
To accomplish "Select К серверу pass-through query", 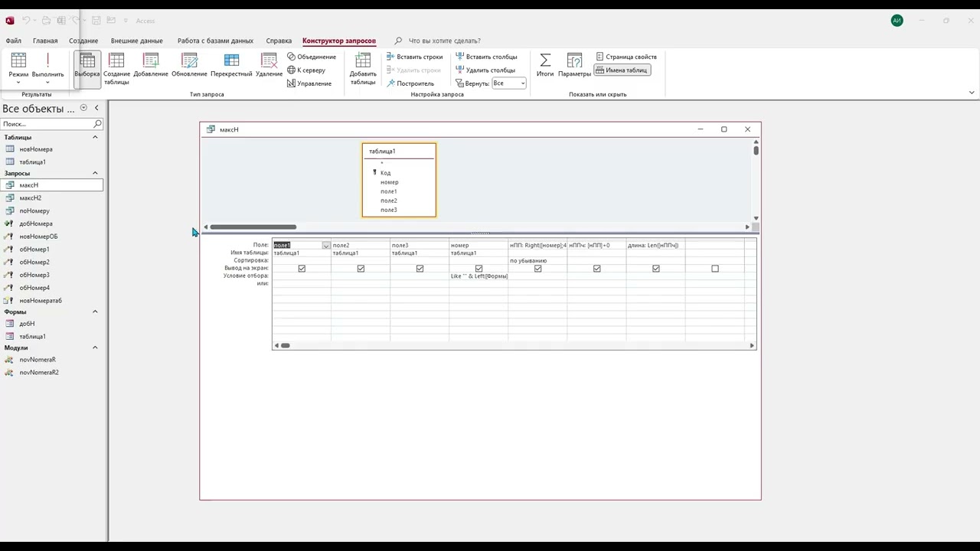I will 306,70.
